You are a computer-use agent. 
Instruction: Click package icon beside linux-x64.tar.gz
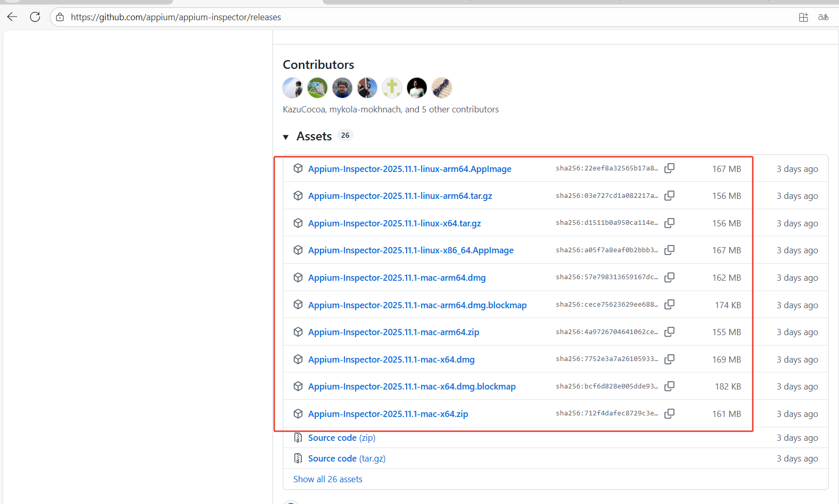click(x=298, y=223)
